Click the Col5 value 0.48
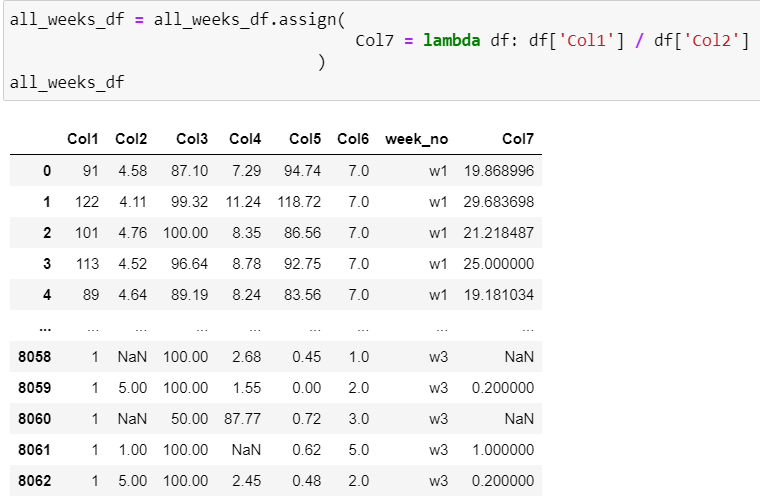 pyautogui.click(x=306, y=481)
